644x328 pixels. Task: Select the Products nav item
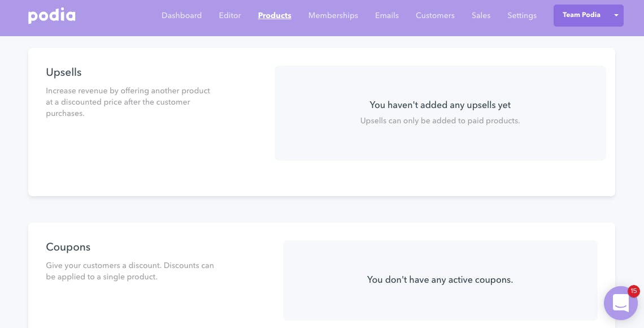(275, 16)
